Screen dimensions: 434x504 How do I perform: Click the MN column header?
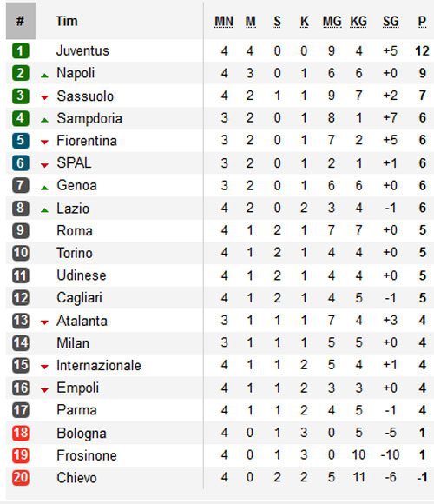(x=224, y=22)
